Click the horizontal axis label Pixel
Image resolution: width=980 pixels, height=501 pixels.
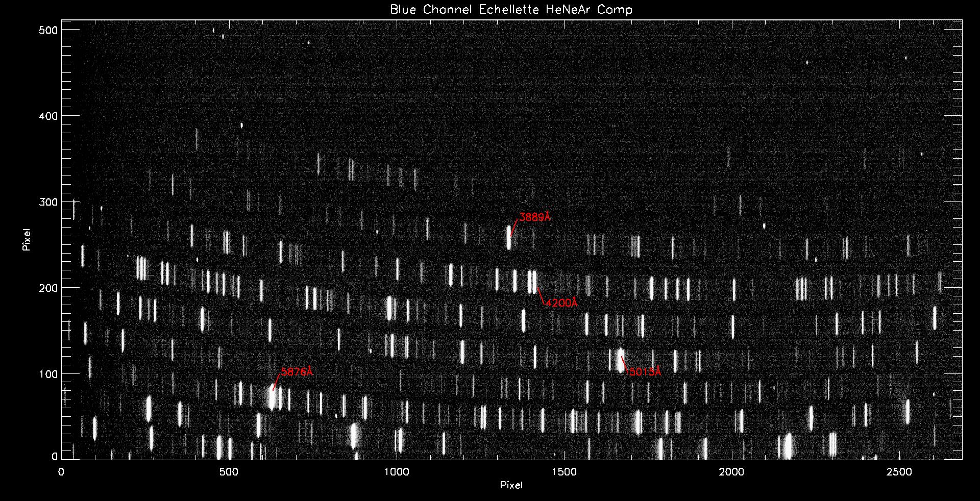click(x=511, y=485)
